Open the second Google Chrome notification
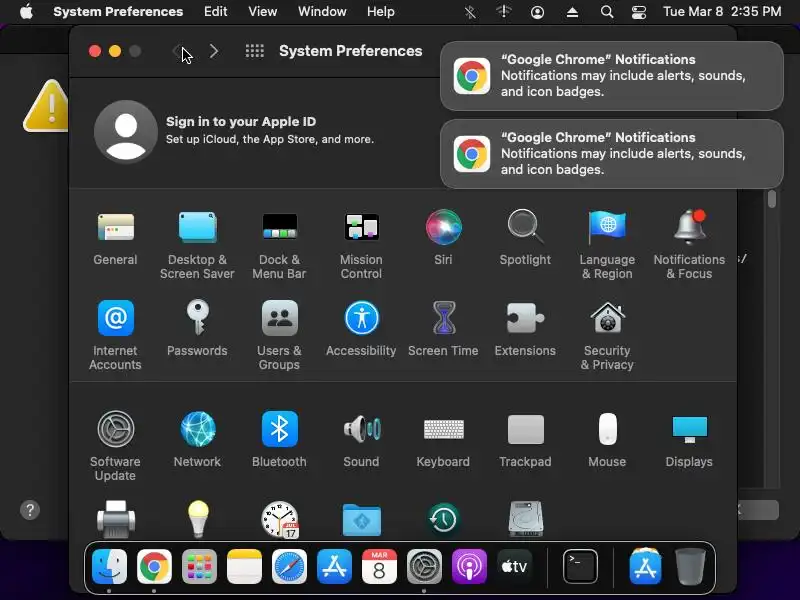Image resolution: width=800 pixels, height=600 pixels. 612,154
